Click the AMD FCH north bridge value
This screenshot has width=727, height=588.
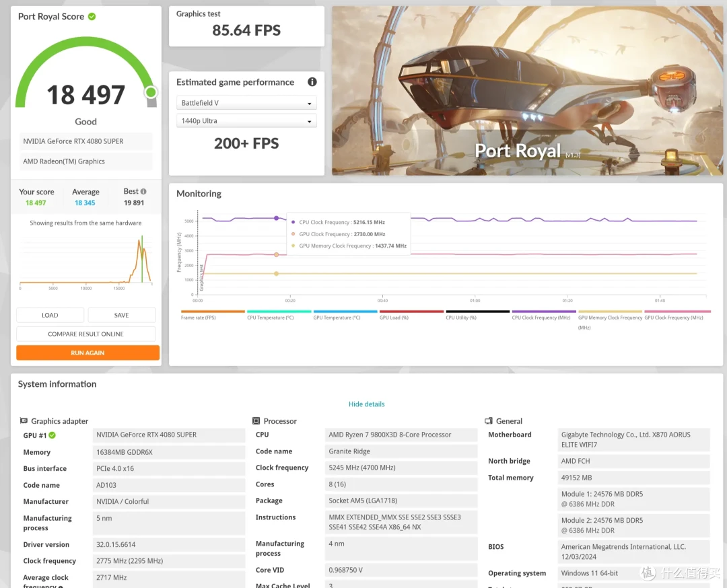633,461
